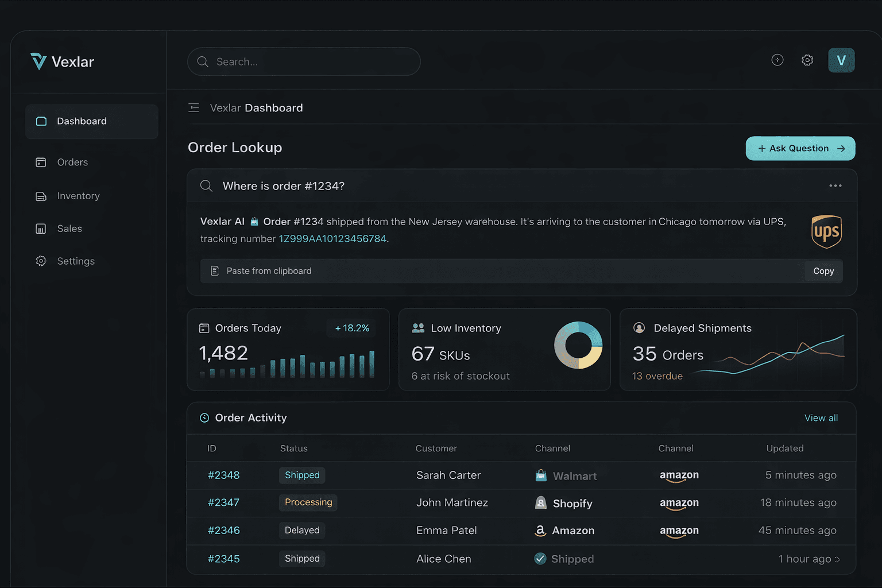This screenshot has height=588, width=882.
Task: Select the Inventory icon in the sidebar
Action: pyautogui.click(x=40, y=196)
